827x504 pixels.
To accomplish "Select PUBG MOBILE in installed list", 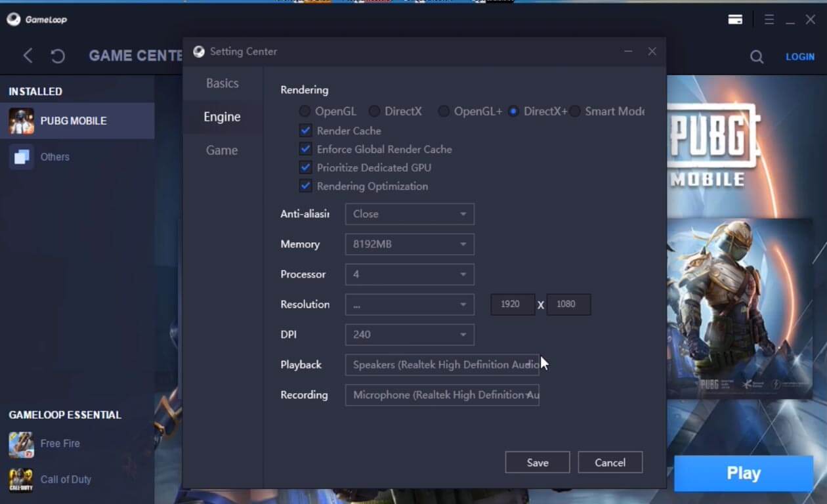I will (77, 121).
